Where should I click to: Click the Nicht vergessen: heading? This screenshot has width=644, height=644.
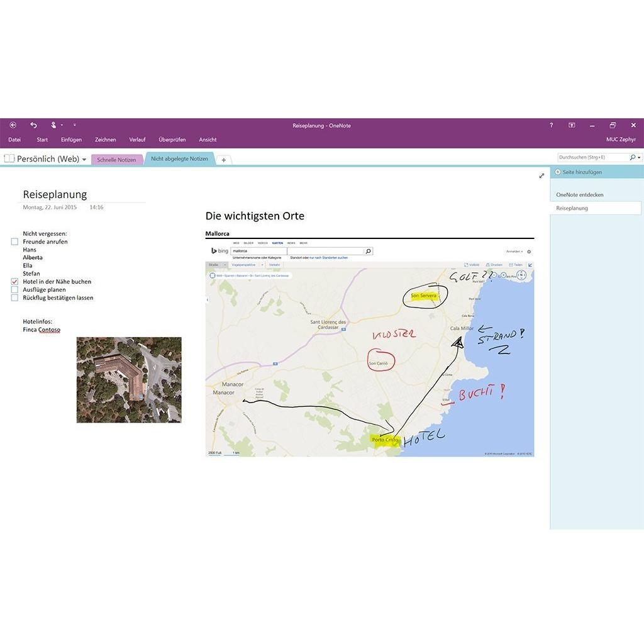(45, 234)
